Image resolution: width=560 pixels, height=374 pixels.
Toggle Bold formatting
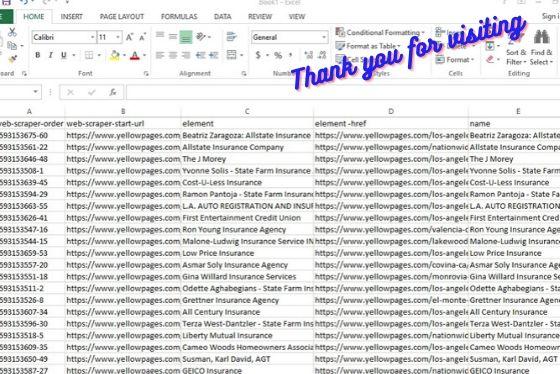click(x=38, y=55)
